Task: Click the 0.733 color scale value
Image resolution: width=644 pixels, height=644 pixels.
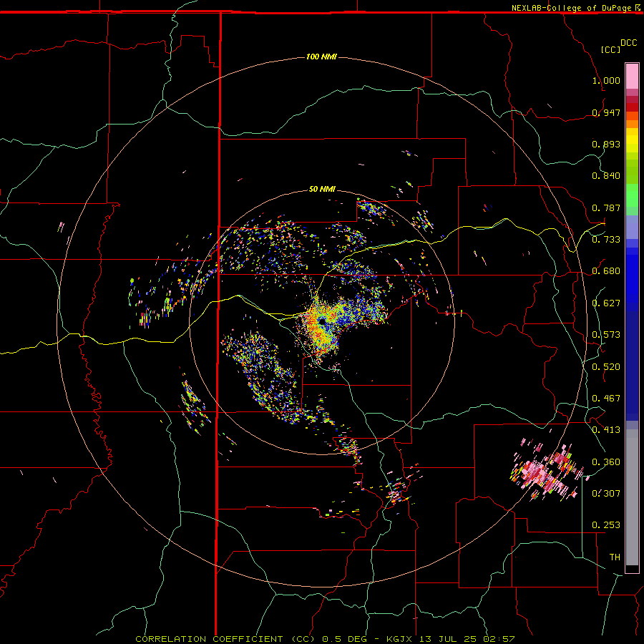Action: click(x=606, y=240)
